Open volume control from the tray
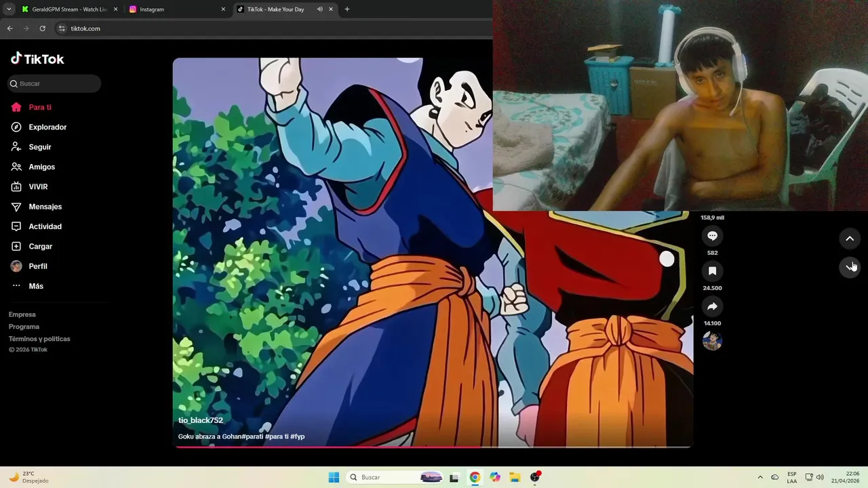 tap(820, 477)
